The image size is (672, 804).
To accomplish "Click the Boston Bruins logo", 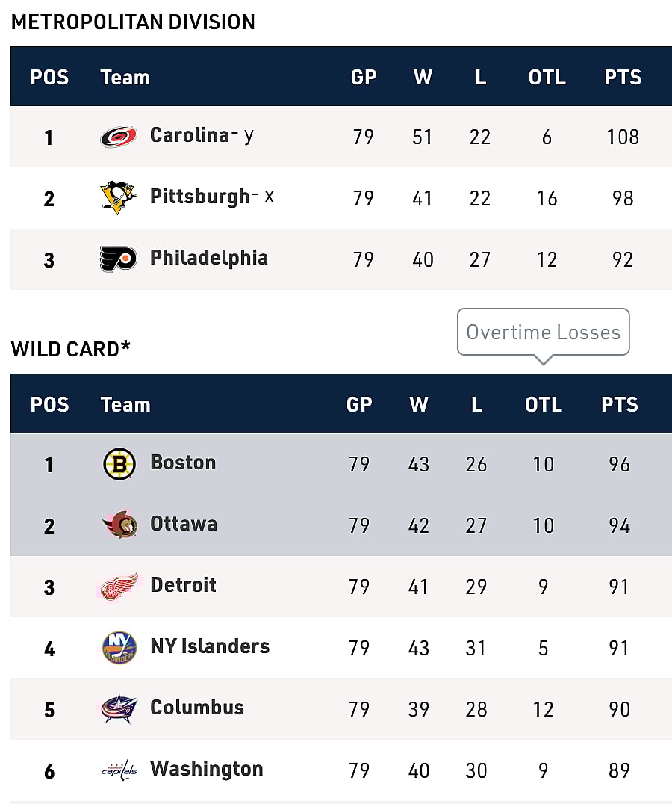I will 119,464.
